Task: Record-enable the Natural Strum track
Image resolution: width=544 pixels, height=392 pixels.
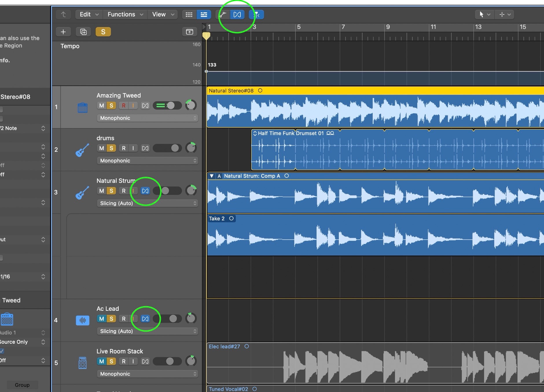Action: point(124,191)
